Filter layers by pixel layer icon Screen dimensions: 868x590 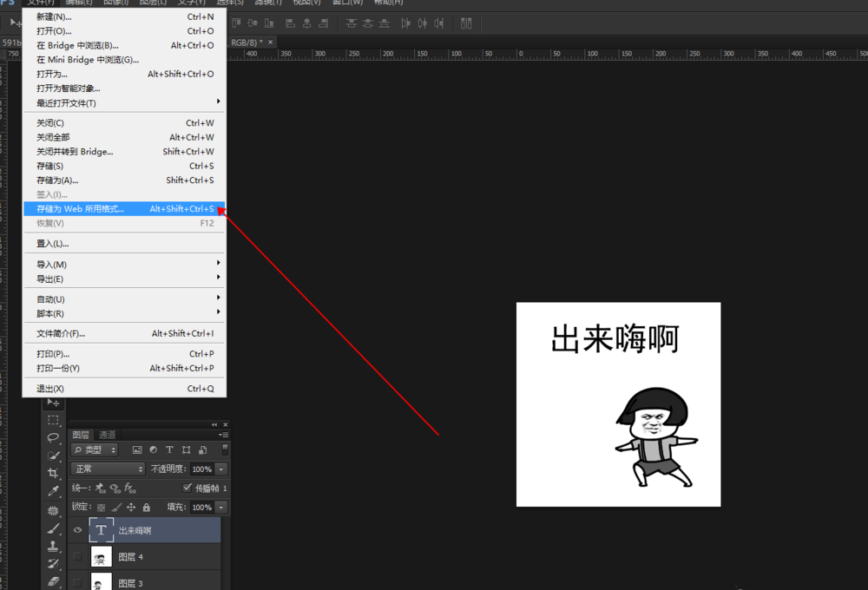click(x=137, y=450)
